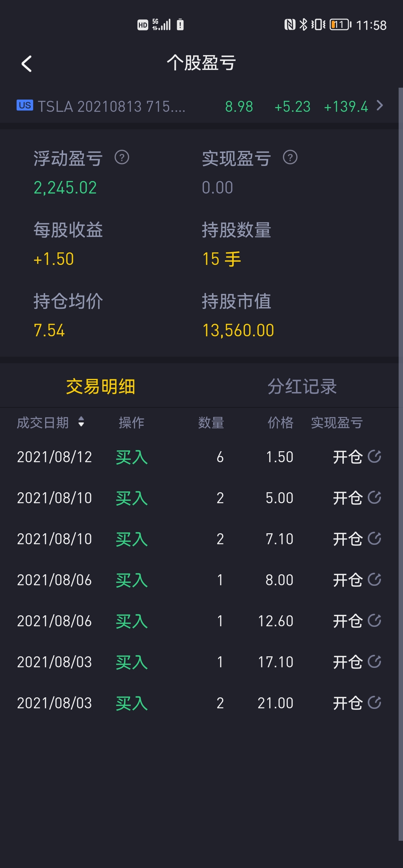
Task: Switch to 分红记录 tab
Action: point(302,386)
